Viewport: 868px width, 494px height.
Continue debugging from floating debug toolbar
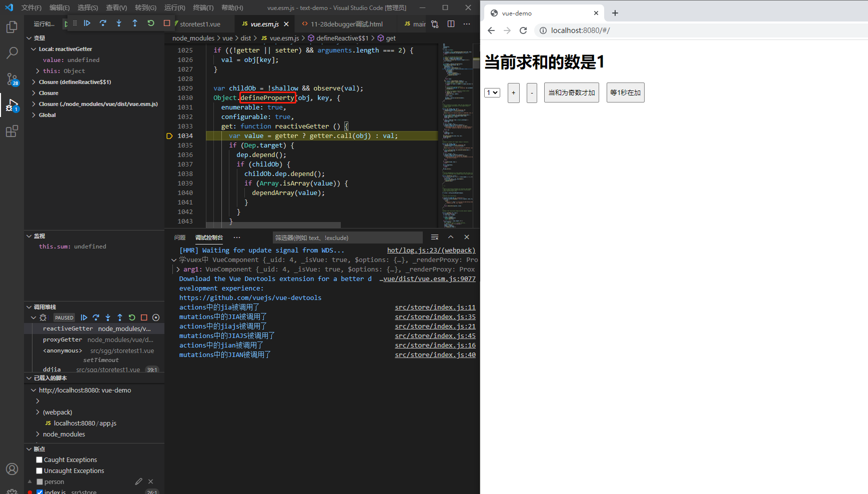tap(87, 23)
